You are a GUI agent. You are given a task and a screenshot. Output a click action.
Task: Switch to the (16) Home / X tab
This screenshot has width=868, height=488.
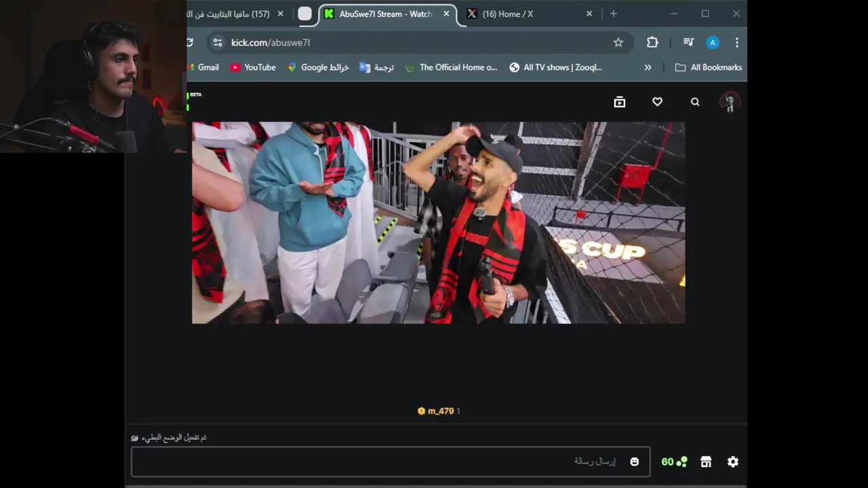(x=507, y=14)
